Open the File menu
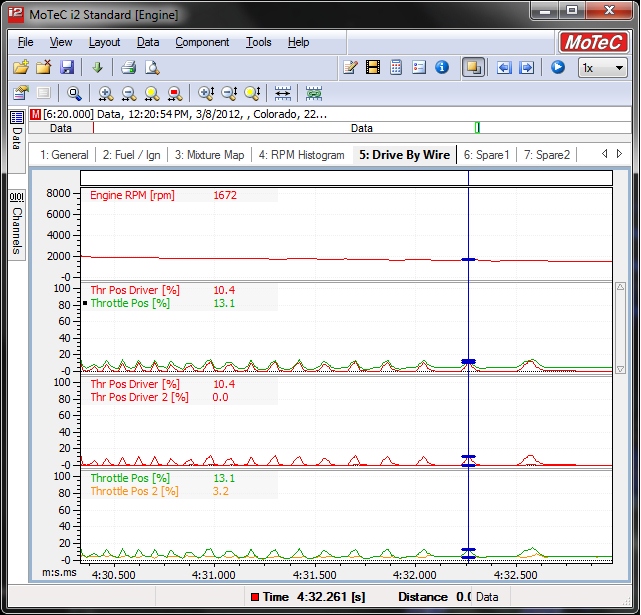Image resolution: width=641 pixels, height=615 pixels. tap(25, 42)
